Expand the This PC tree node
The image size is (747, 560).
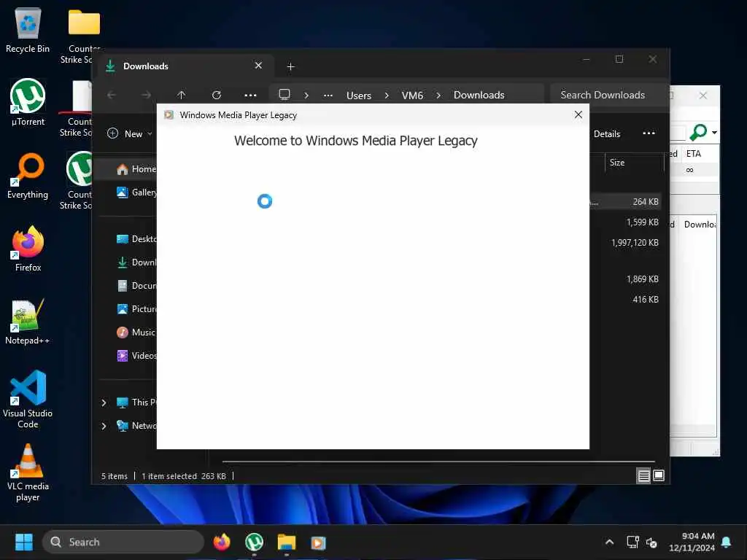(104, 402)
